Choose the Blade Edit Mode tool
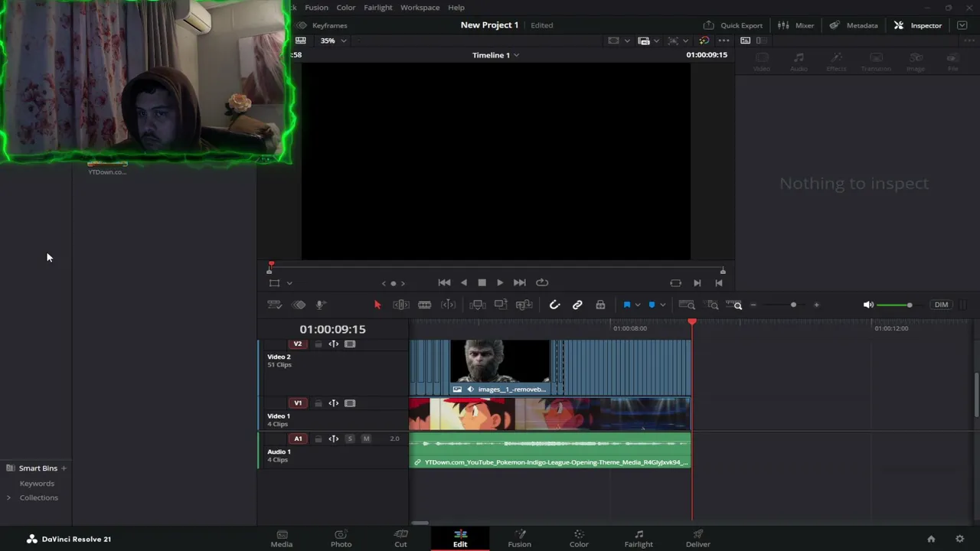 coord(424,305)
